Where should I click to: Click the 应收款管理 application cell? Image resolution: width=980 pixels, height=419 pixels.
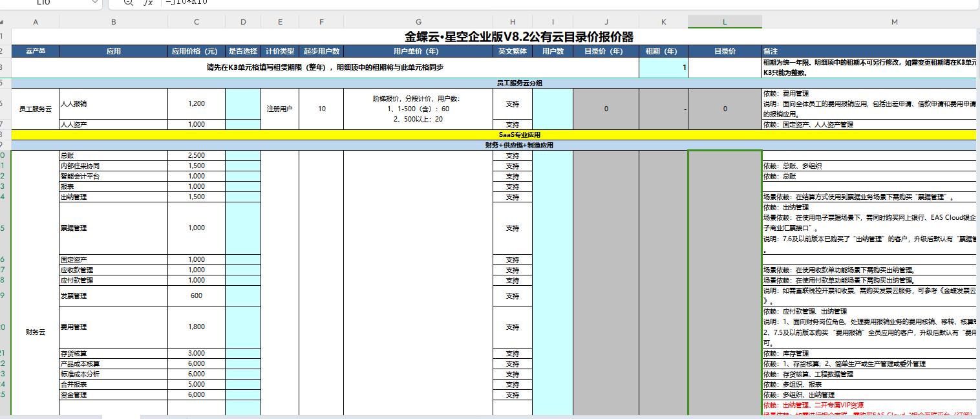113,270
